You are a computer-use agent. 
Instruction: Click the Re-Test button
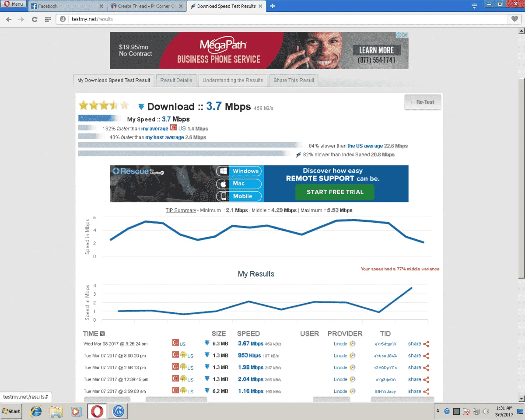coord(423,102)
